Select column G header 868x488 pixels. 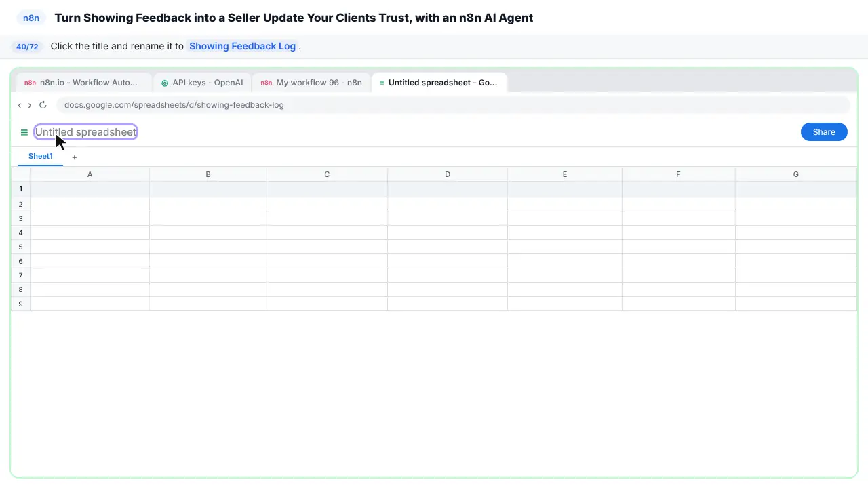[x=796, y=174]
